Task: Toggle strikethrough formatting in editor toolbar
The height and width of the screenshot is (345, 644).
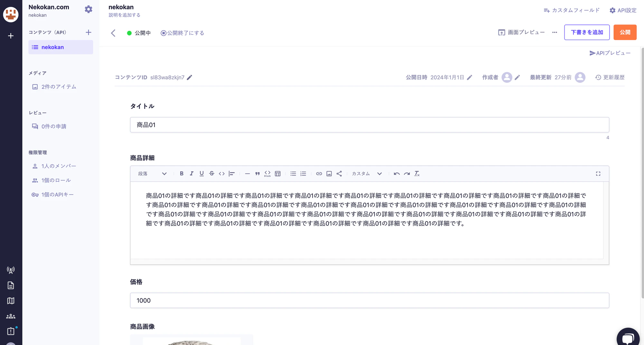Action: 212,174
